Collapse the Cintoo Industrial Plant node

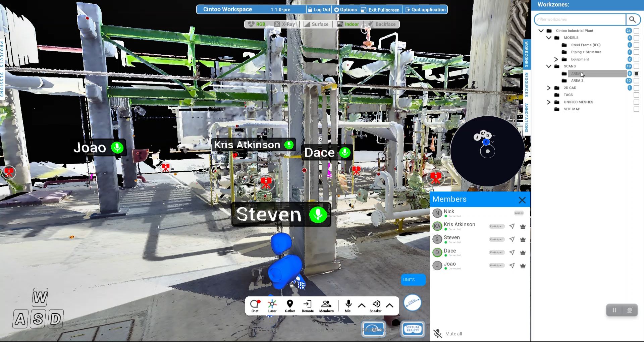pos(541,31)
